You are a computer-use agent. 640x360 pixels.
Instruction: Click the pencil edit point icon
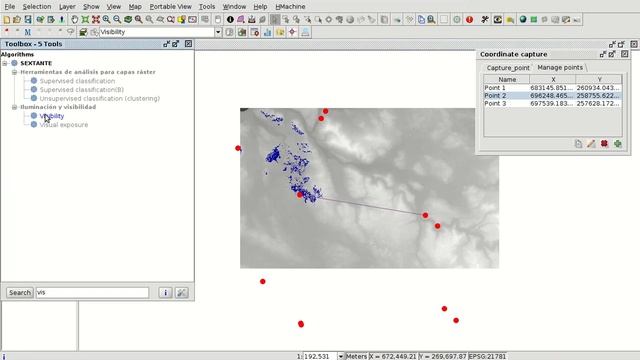(591, 144)
